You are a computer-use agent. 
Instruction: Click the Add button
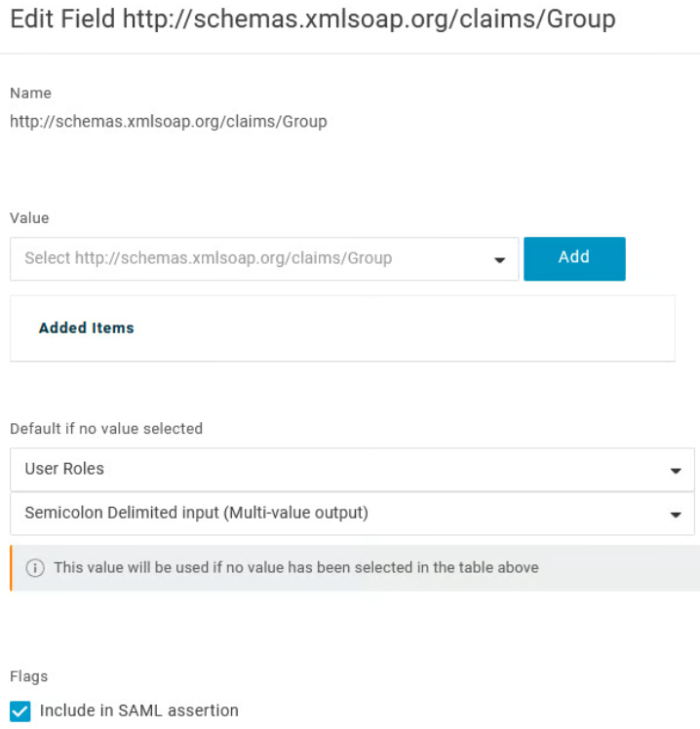point(574,258)
